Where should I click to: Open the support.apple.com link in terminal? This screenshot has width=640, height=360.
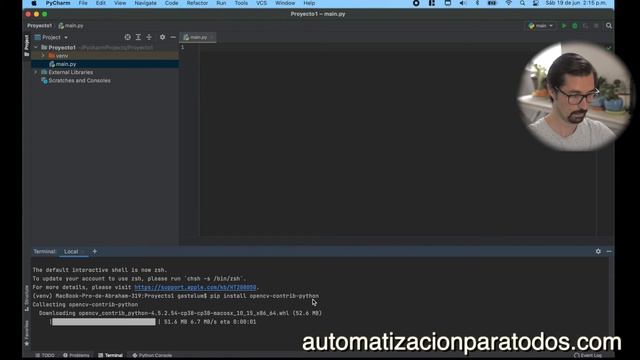click(195, 287)
